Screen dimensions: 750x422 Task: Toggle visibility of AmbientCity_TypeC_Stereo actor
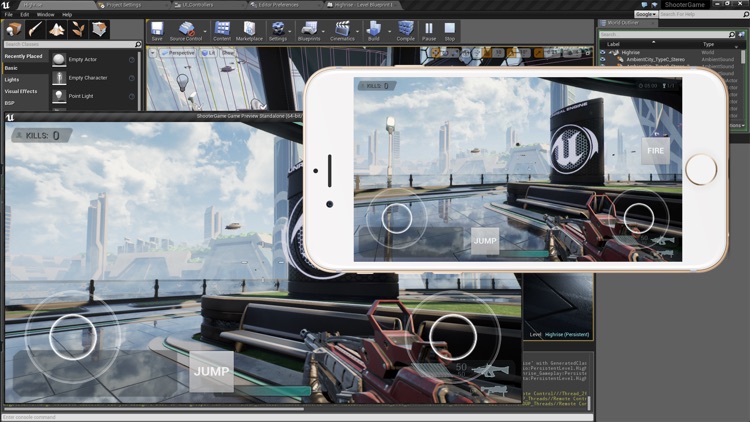603,59
